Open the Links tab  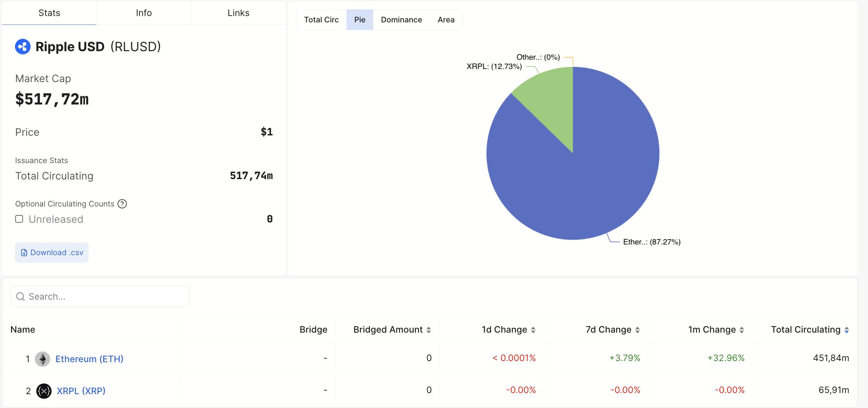238,13
